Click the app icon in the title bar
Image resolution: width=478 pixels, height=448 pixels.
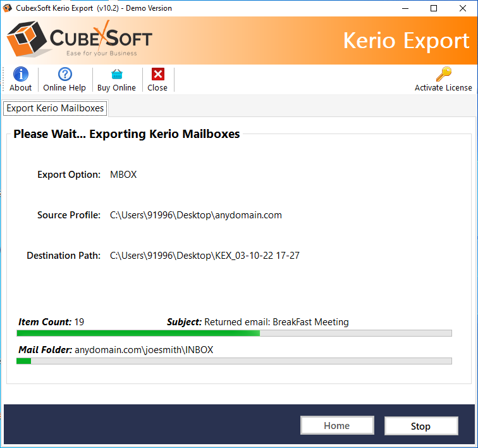click(x=8, y=8)
